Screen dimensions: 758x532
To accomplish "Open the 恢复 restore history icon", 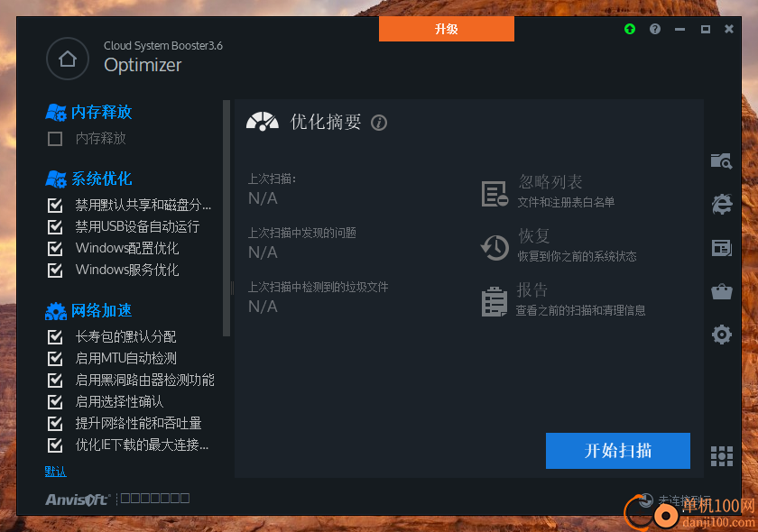I will [x=495, y=248].
